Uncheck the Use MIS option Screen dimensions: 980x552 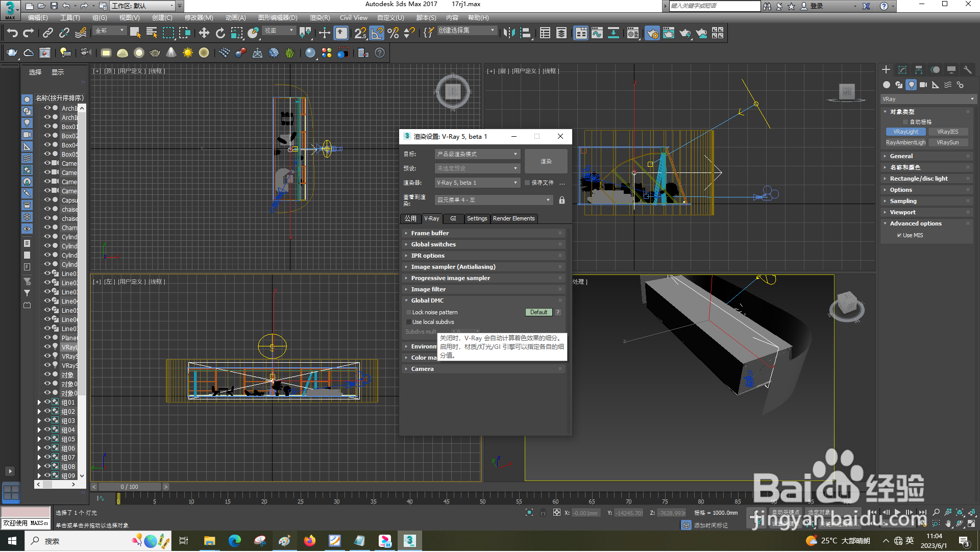[899, 235]
